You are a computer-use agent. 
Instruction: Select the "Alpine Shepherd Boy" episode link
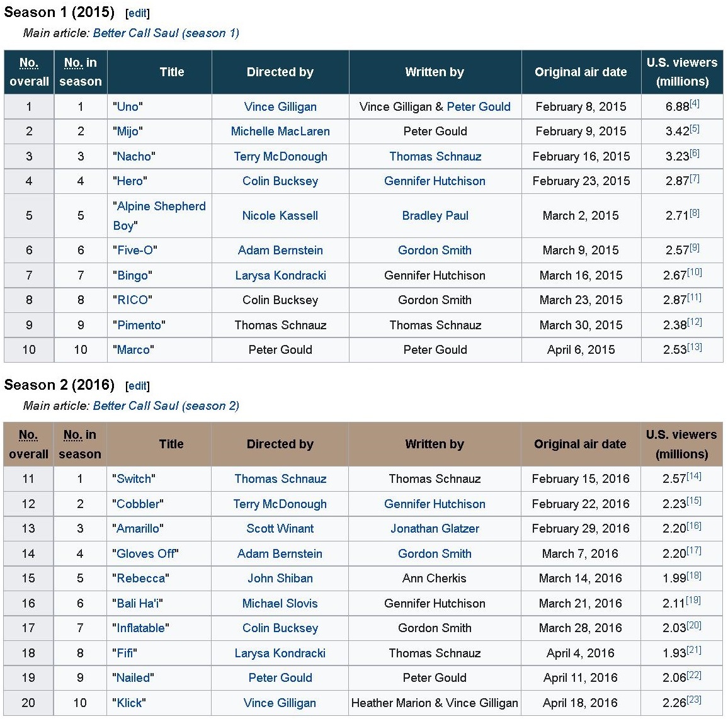161,207
